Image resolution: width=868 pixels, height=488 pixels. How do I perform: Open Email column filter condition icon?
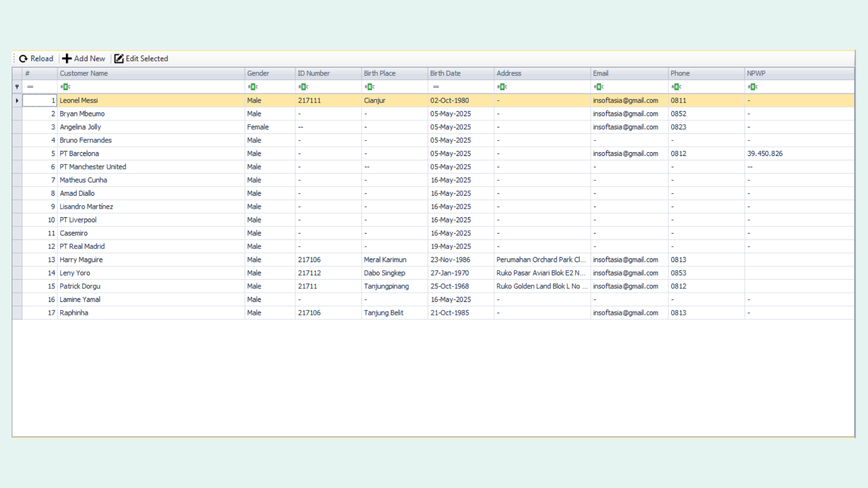[x=599, y=87]
